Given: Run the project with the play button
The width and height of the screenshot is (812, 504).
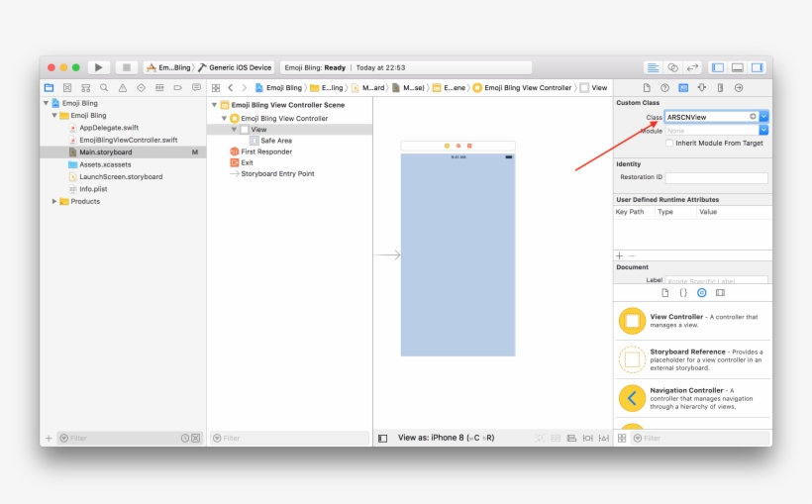Looking at the screenshot, I should point(98,67).
